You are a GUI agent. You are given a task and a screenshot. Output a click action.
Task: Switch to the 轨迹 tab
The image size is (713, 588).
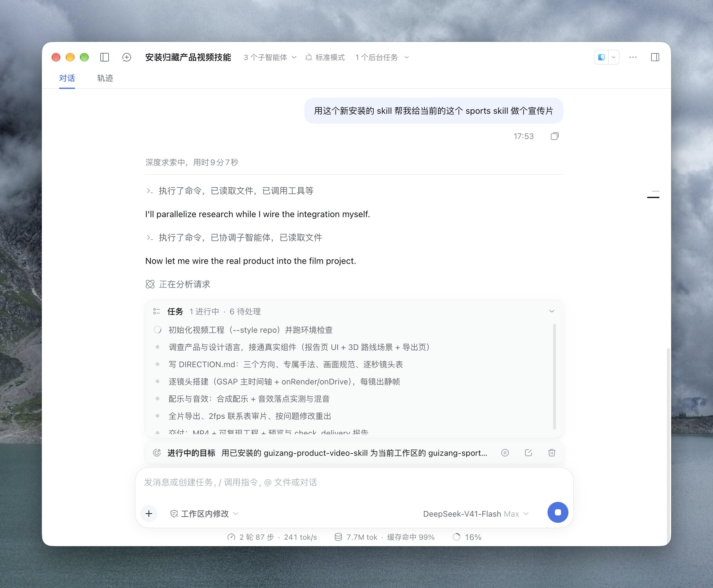[105, 78]
